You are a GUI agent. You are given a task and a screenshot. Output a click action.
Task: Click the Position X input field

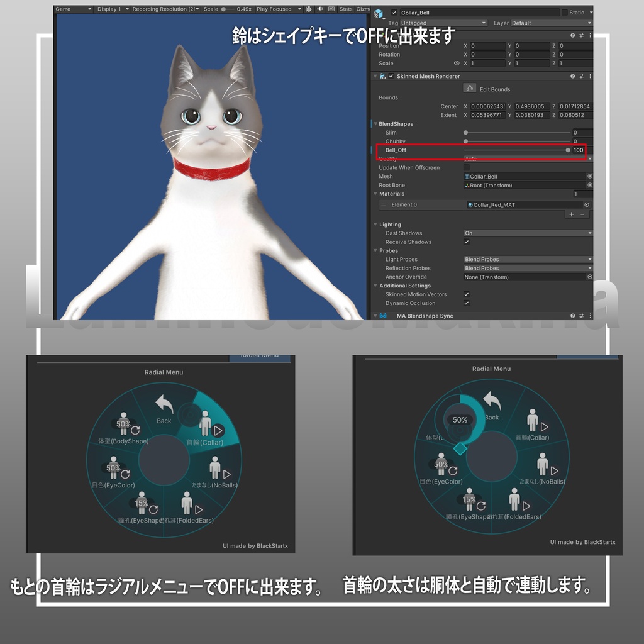point(487,45)
